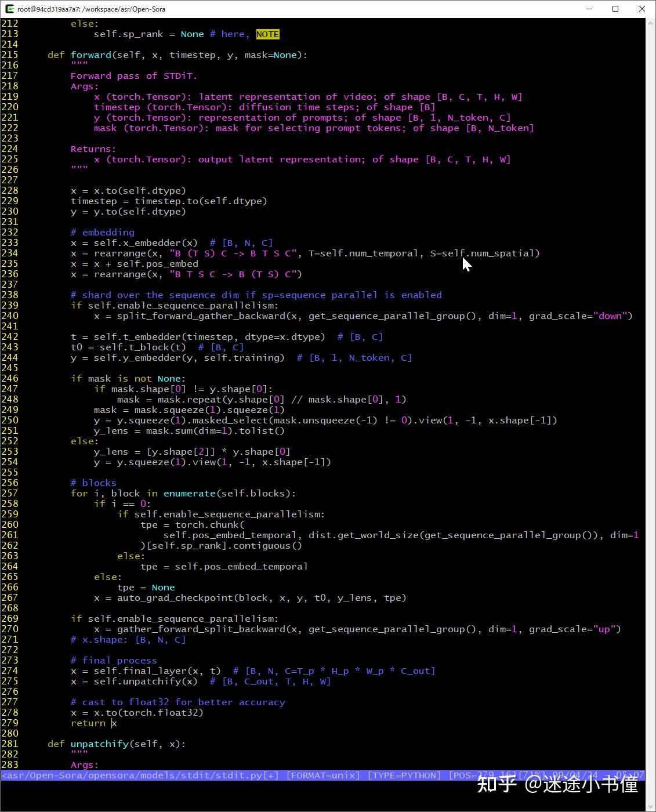Click line number 228 in the gutter
Viewport: 656px width, 812px height.
(x=10, y=191)
